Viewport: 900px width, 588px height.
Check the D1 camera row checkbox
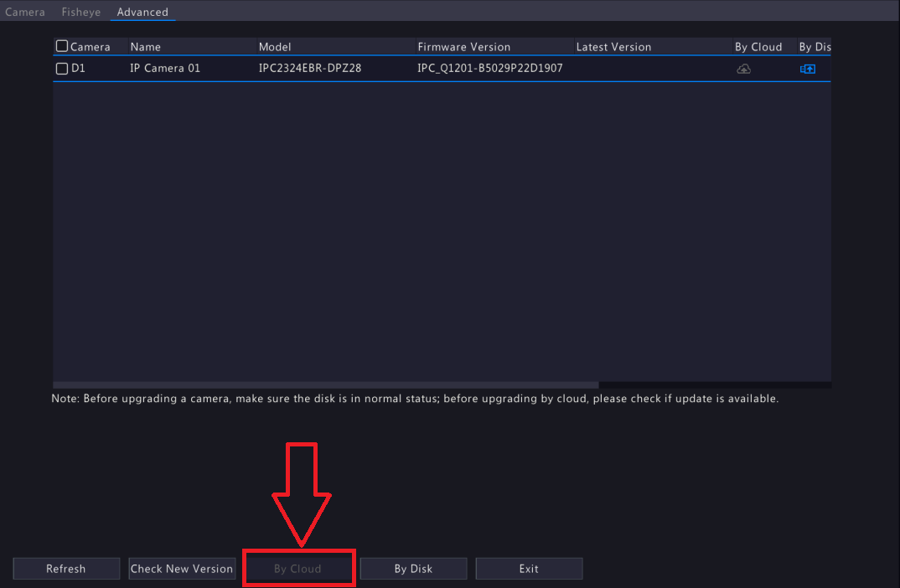coord(62,69)
